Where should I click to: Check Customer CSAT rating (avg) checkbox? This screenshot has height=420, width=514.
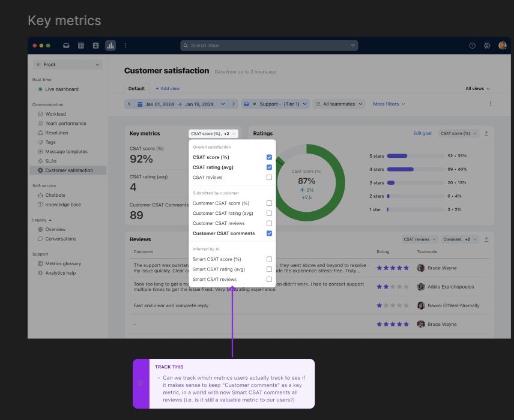(269, 213)
